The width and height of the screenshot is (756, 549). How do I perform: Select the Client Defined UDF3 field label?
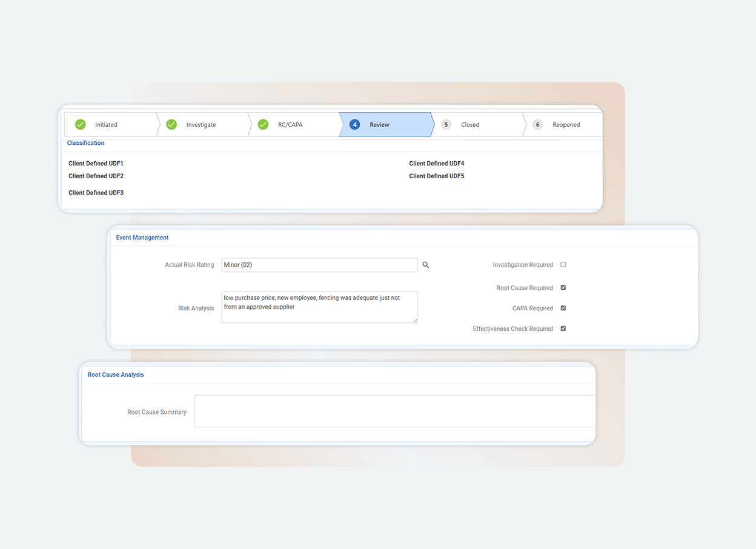[96, 192]
